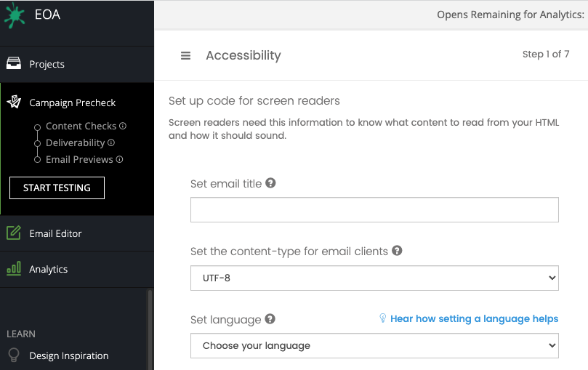
Task: Click the Design Inspiration lightbulb icon
Action: pos(14,355)
